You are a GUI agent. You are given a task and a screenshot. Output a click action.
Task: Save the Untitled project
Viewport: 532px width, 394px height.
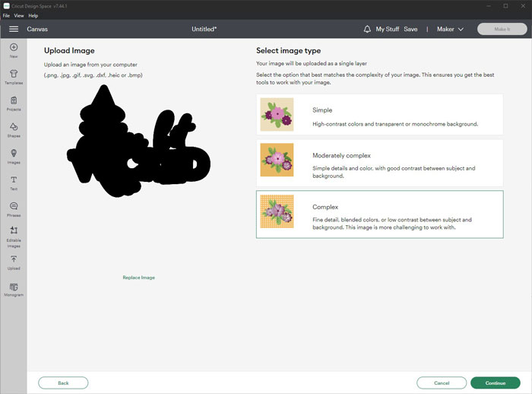pos(410,29)
